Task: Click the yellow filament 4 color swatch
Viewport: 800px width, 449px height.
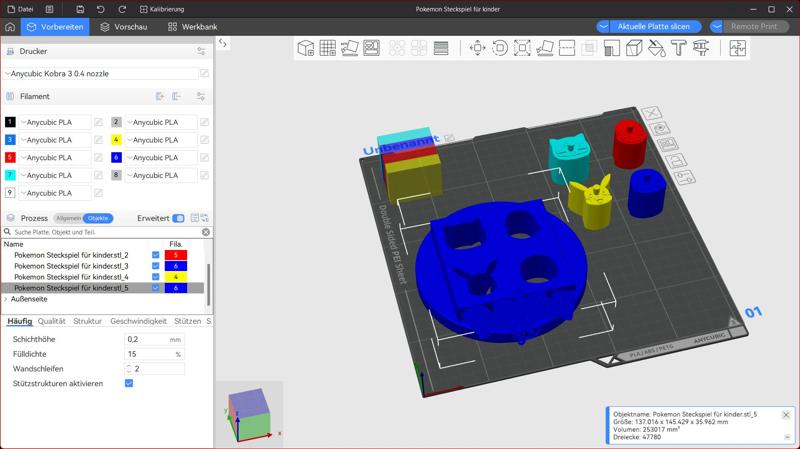Action: (x=116, y=140)
